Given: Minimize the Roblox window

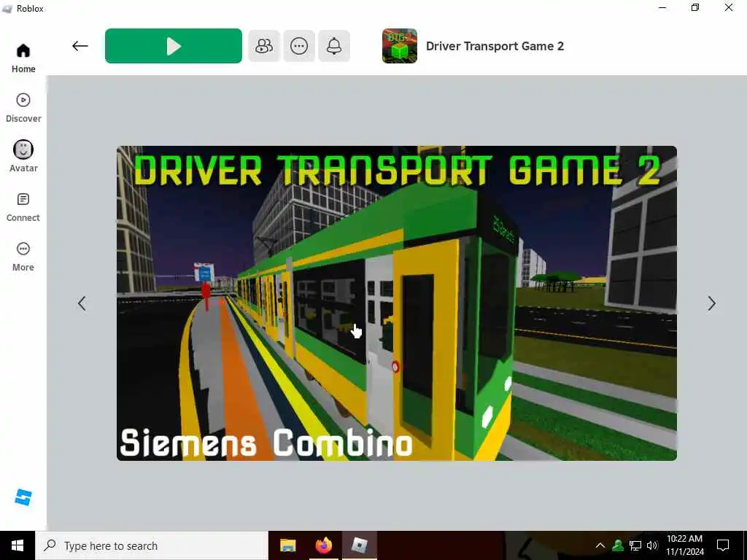Looking at the screenshot, I should pyautogui.click(x=662, y=7).
